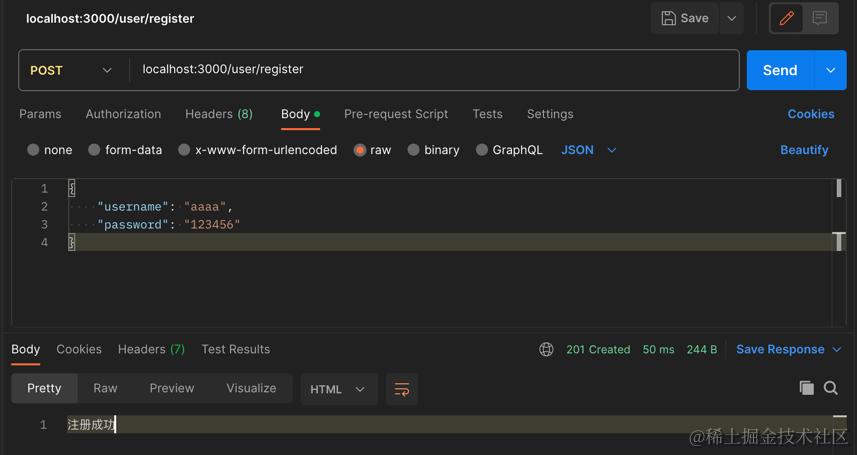Open the comments icon
This screenshot has height=455, width=857.
coord(819,18)
